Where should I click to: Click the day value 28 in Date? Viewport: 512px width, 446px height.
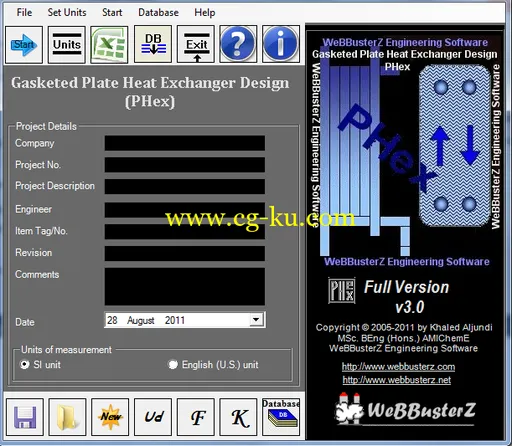112,320
